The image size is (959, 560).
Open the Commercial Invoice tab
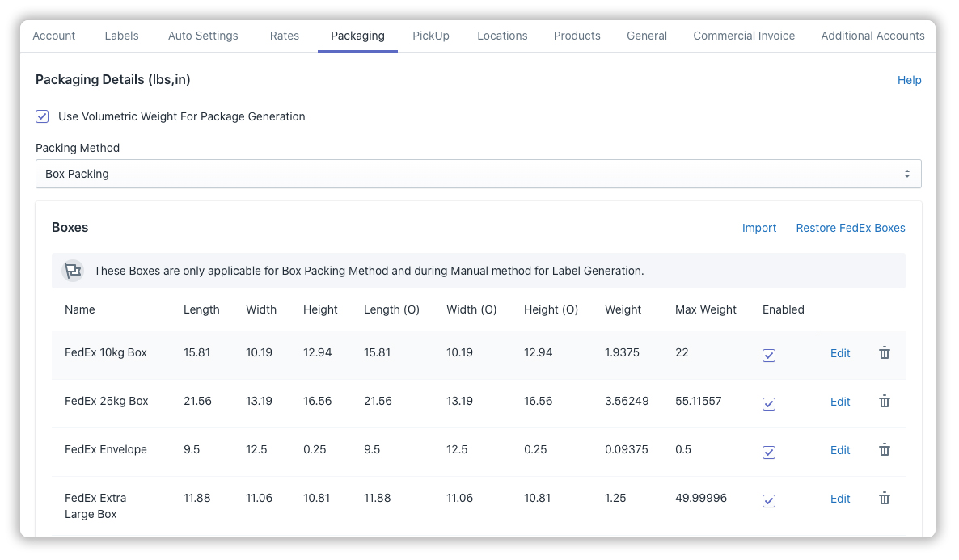coord(744,36)
